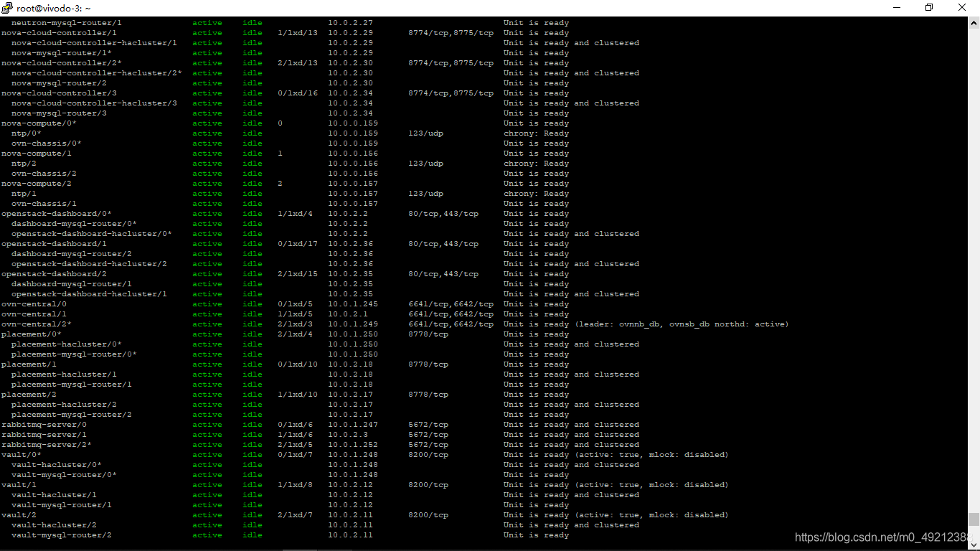This screenshot has width=980, height=551.
Task: Click unit name rabbitmq-server/2*
Action: point(47,445)
